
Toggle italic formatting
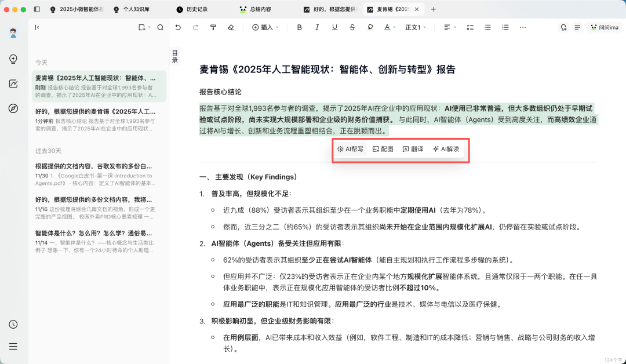(316, 27)
